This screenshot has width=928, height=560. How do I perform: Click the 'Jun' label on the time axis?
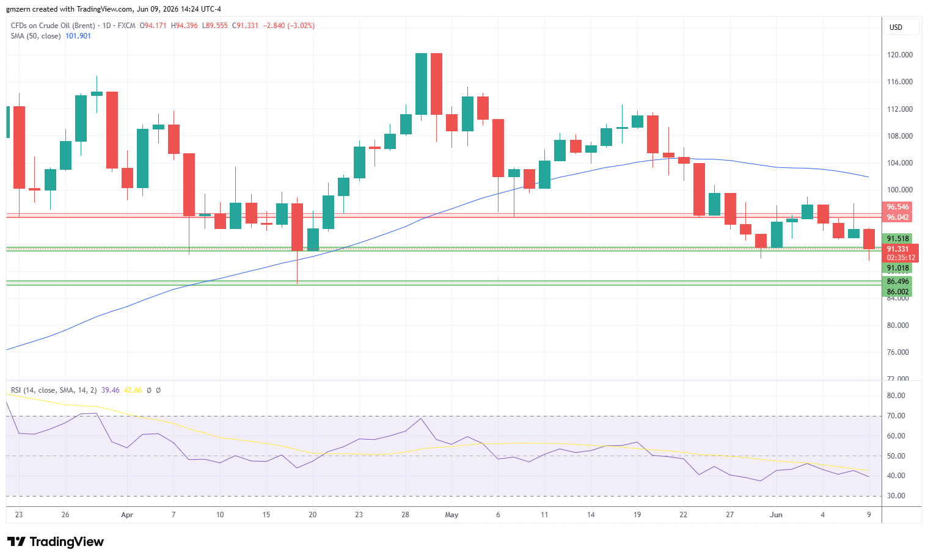(x=776, y=515)
